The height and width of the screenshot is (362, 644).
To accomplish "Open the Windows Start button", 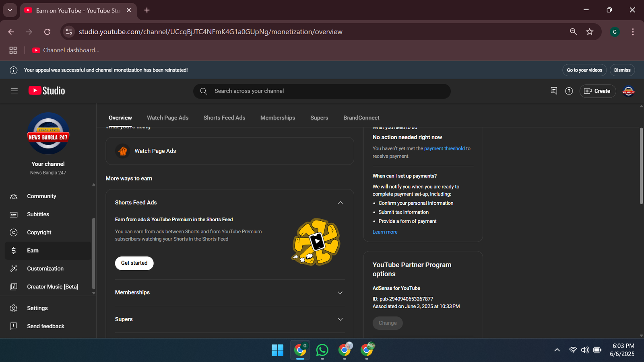I will click(277, 350).
